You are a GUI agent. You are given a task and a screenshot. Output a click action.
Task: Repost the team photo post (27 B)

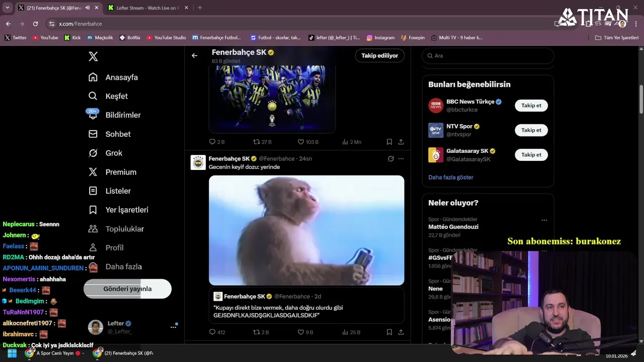pyautogui.click(x=262, y=142)
